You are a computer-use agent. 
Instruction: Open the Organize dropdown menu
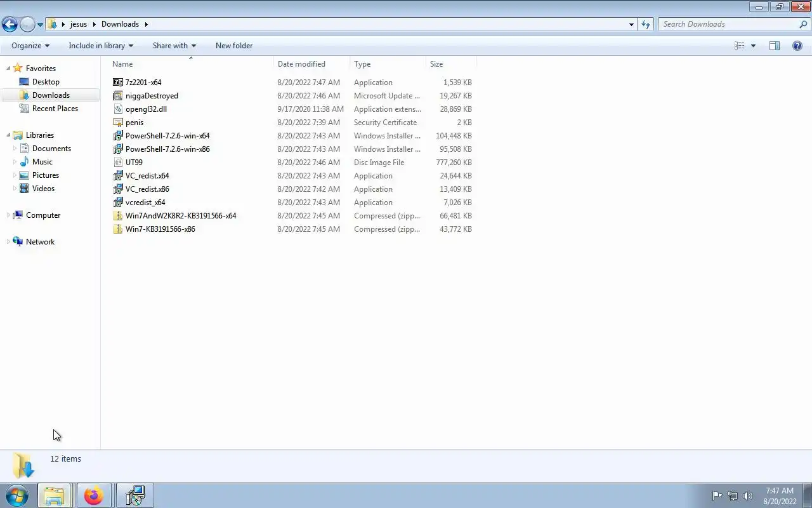[30, 46]
